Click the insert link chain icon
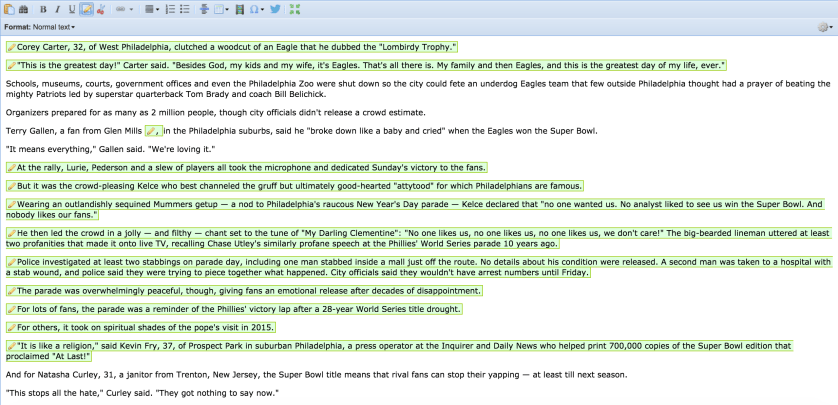Image resolution: width=838 pixels, height=405 pixels. [120, 9]
